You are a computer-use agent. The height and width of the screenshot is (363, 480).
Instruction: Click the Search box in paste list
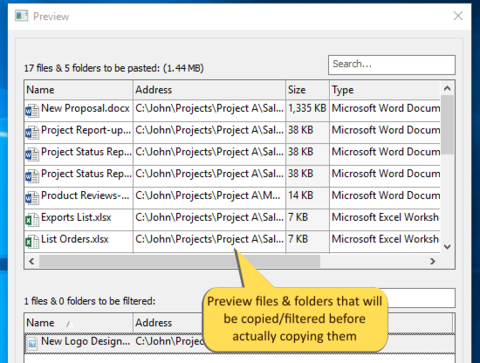pyautogui.click(x=392, y=65)
